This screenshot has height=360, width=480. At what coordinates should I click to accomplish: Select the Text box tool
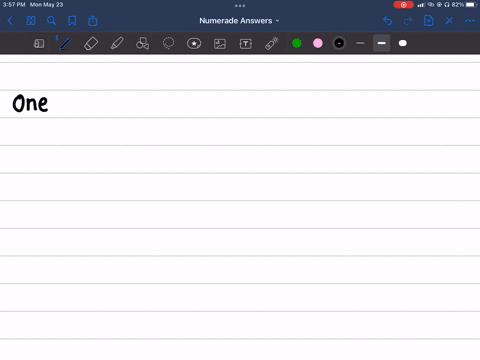246,43
